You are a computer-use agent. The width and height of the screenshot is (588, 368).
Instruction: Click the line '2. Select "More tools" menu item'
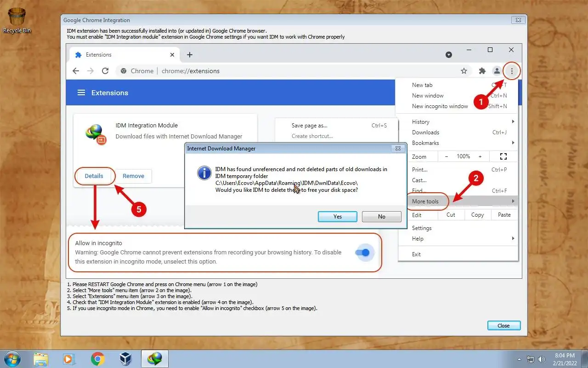point(129,290)
